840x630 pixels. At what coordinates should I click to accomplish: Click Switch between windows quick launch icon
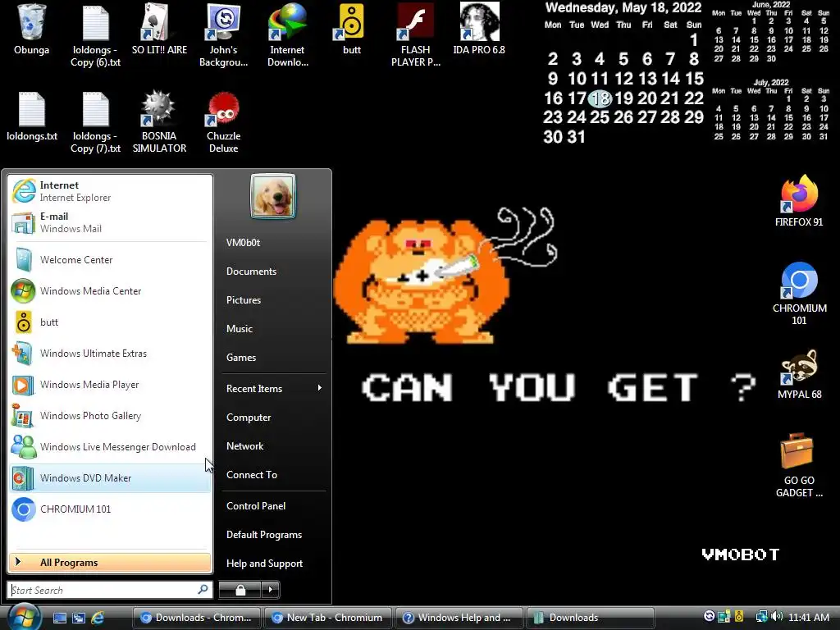[79, 618]
